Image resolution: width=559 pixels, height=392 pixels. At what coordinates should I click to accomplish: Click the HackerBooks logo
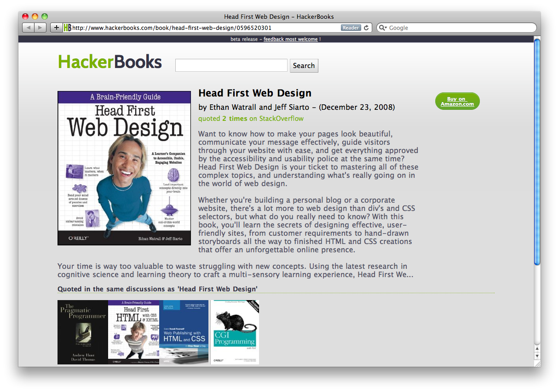[x=110, y=62]
